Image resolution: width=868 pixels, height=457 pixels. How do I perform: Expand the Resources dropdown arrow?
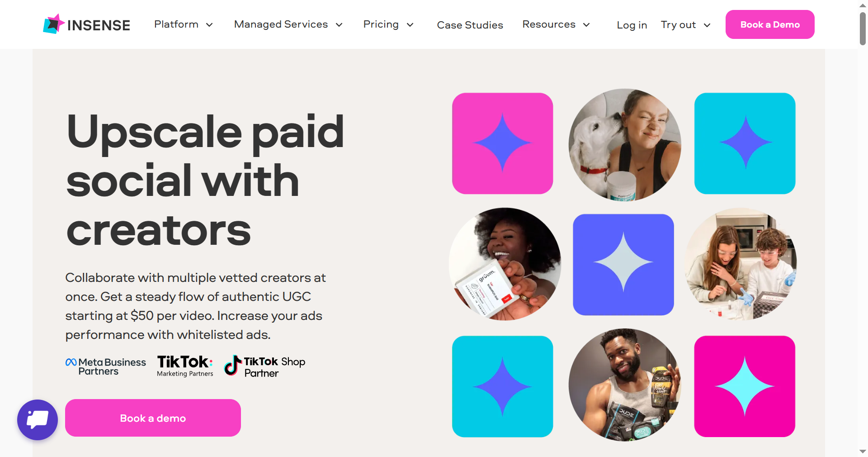pos(586,25)
